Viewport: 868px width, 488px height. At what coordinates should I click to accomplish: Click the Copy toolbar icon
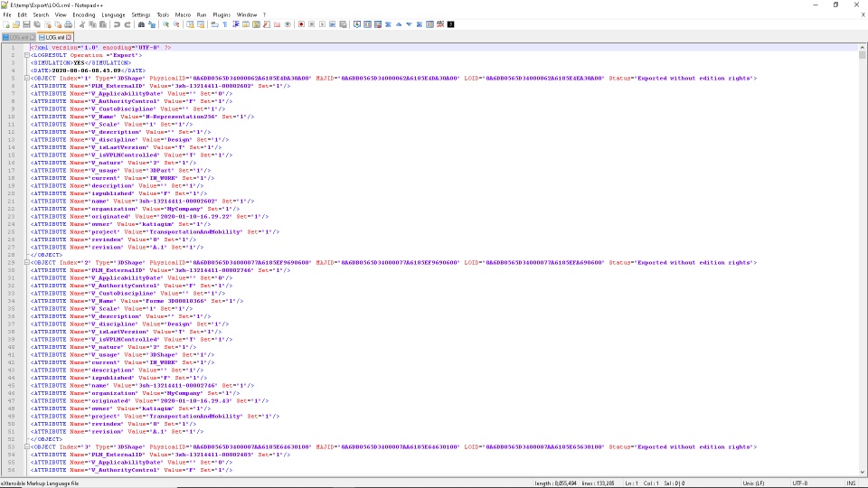[x=92, y=24]
